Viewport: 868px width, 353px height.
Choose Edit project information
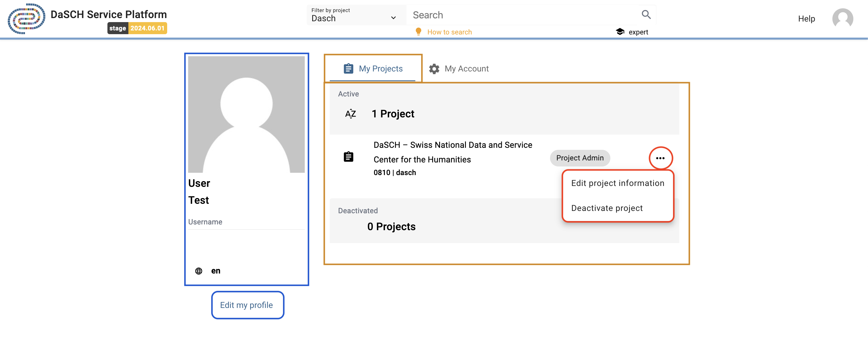click(x=617, y=183)
